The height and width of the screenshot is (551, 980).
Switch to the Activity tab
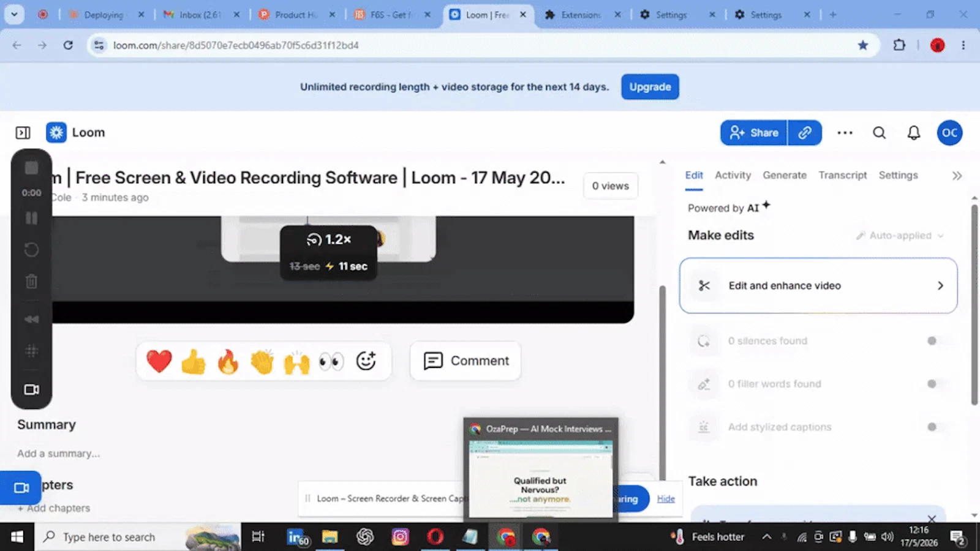[733, 176]
